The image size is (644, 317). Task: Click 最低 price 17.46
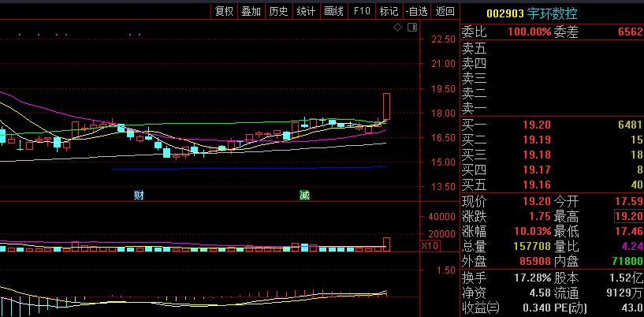point(629,231)
